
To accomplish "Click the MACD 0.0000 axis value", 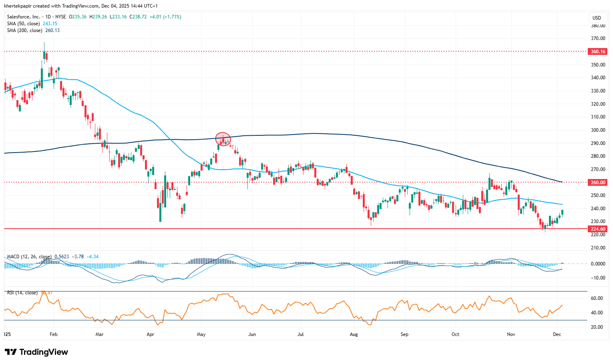I will point(598,264).
